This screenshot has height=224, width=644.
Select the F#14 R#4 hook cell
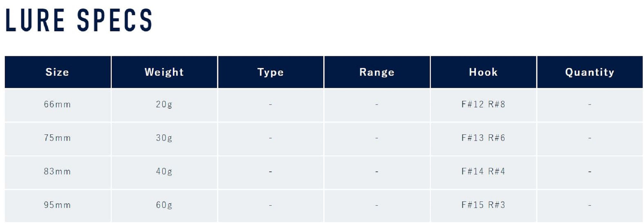[483, 171]
